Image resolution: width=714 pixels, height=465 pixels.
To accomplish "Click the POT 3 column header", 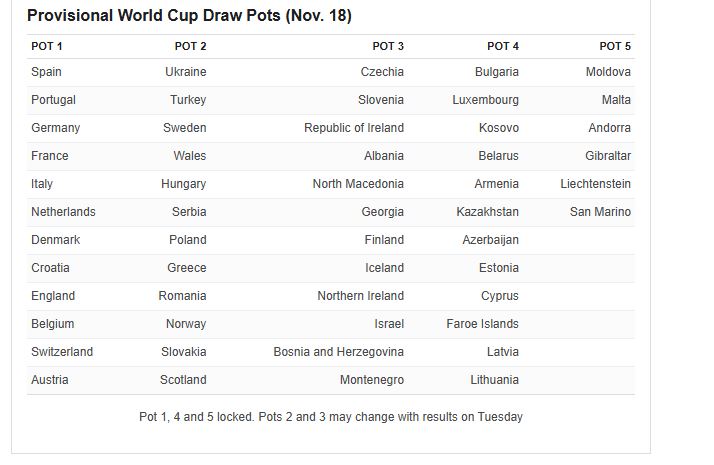I will coord(388,46).
